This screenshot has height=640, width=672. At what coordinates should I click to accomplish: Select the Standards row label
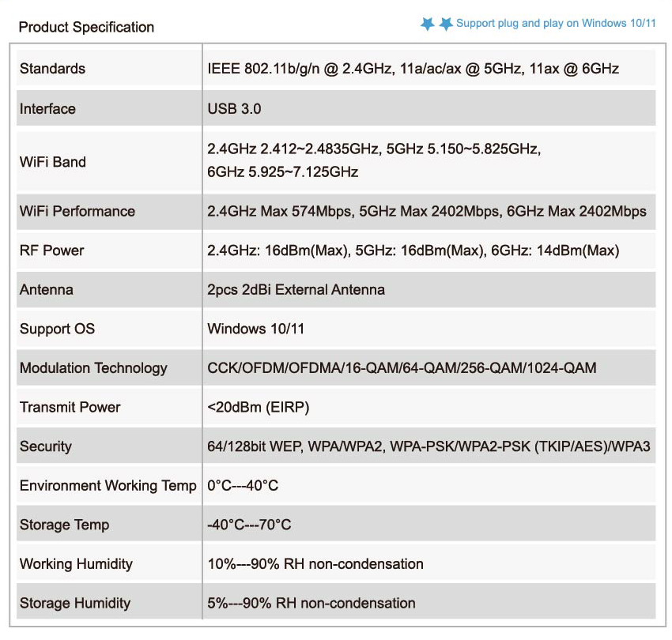pyautogui.click(x=52, y=69)
